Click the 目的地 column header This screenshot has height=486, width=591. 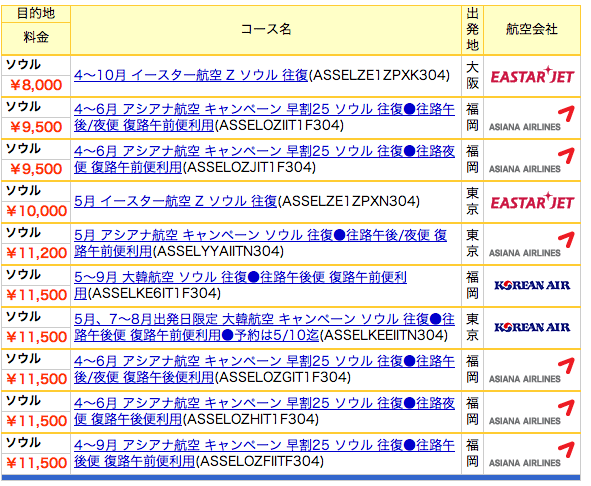coord(36,14)
